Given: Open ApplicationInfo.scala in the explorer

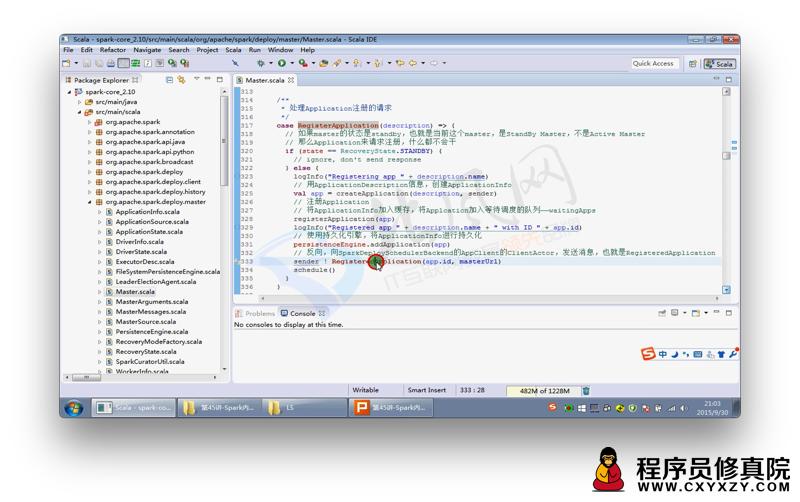Looking at the screenshot, I should (147, 212).
